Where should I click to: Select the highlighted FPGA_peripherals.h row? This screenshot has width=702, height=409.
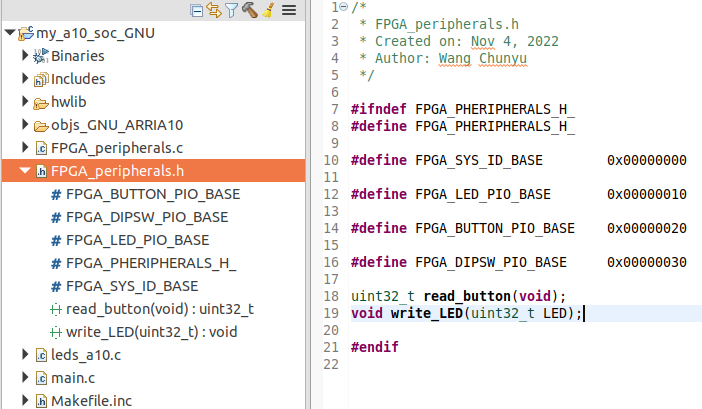[154, 170]
